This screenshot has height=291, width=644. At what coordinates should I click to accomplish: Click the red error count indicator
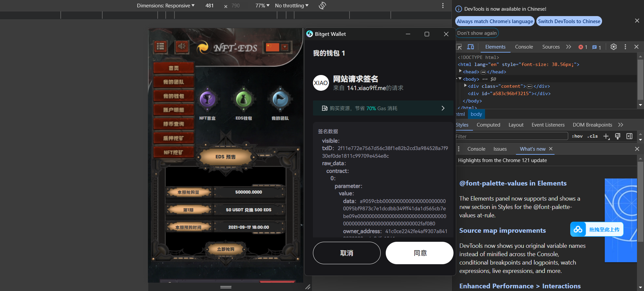(583, 47)
